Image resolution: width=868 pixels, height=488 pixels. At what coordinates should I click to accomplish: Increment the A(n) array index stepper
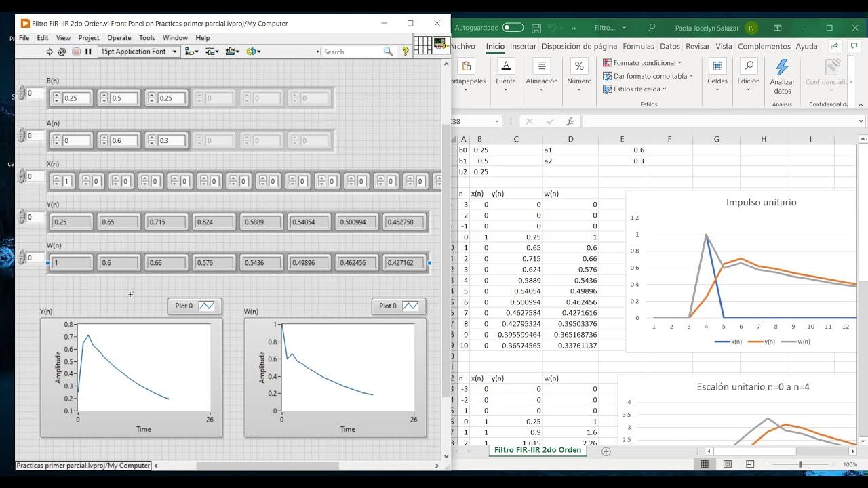click(x=22, y=132)
